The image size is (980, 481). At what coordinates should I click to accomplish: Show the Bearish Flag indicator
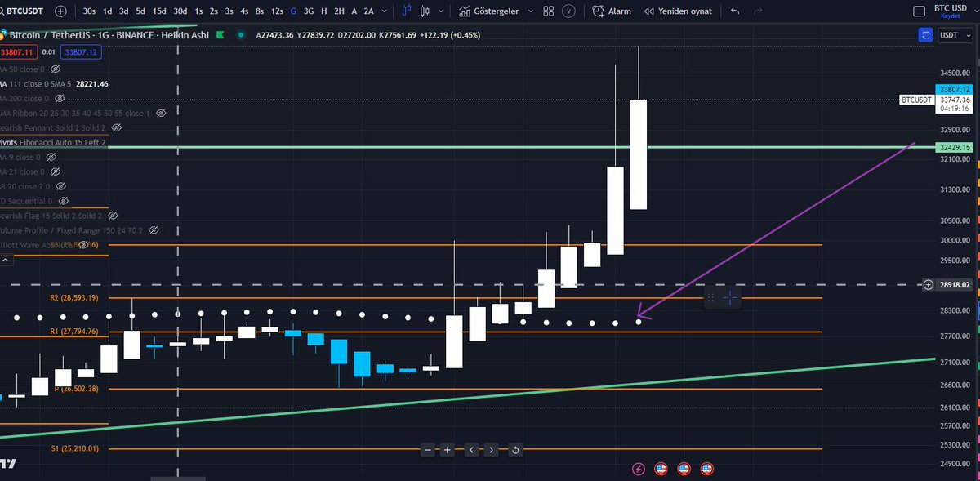[x=113, y=216]
